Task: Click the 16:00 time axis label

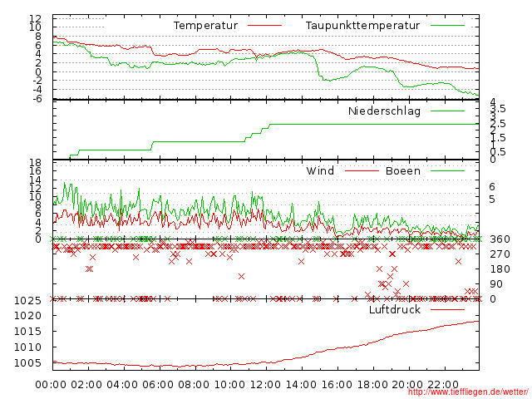Action: click(337, 385)
